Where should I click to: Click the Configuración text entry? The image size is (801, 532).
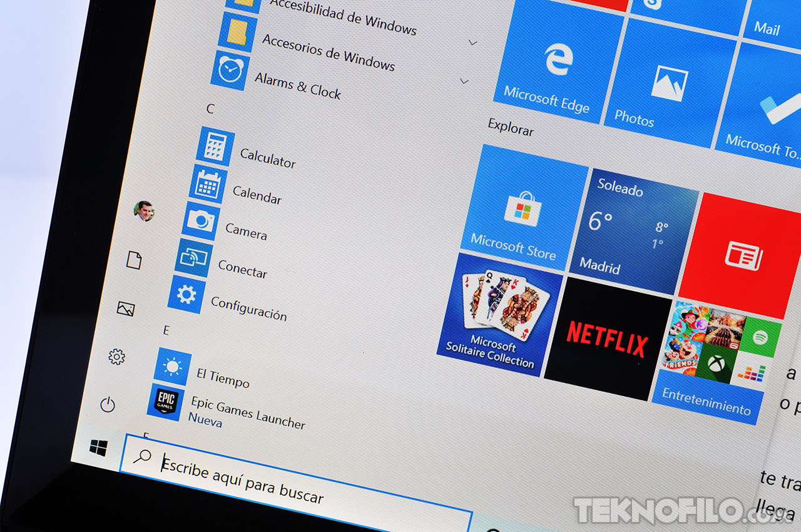tap(249, 309)
